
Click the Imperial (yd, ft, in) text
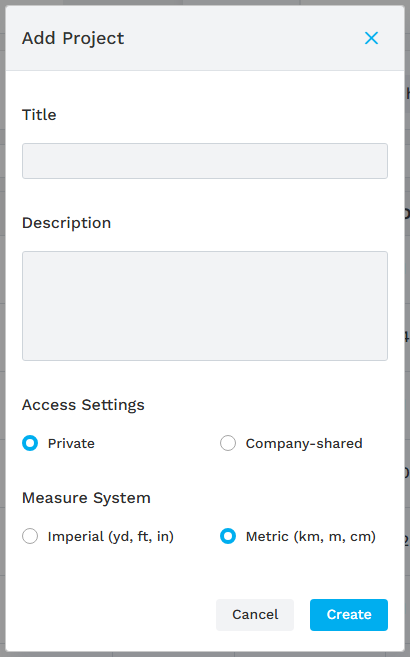[111, 536]
